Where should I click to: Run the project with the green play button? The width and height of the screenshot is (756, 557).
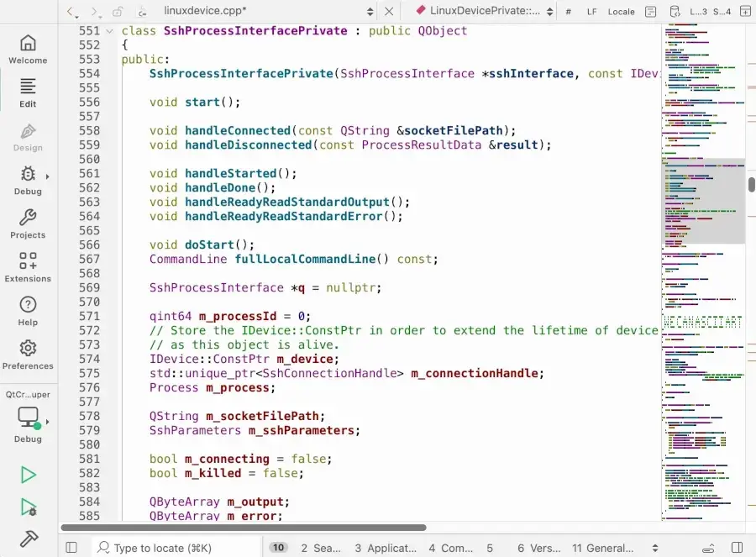tap(27, 475)
